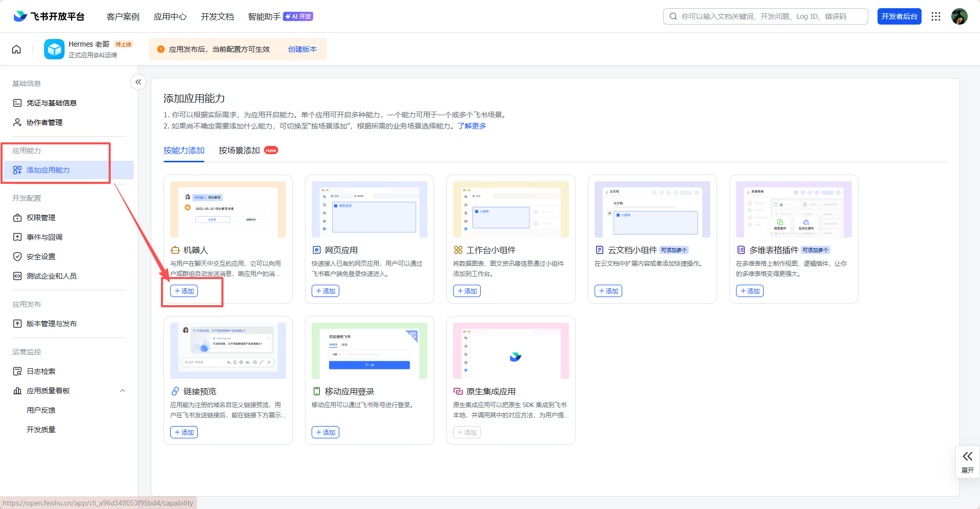The image size is (980, 509).
Task: Click the icon beside 工作台小组件 title
Action: coord(458,250)
